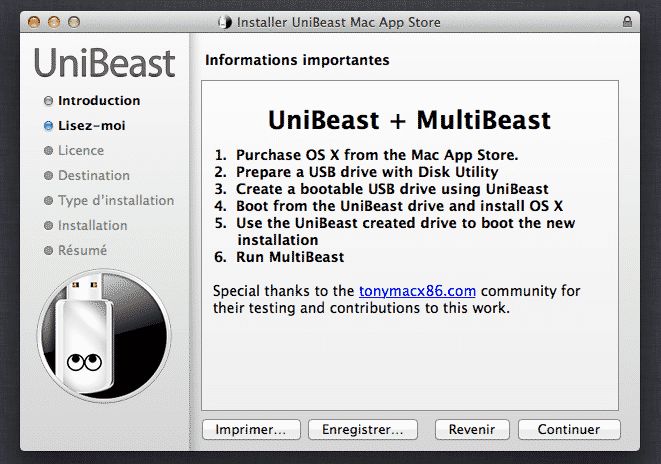Open the tonymacx86.com link
Image resolution: width=661 pixels, height=464 pixels.
(x=417, y=291)
